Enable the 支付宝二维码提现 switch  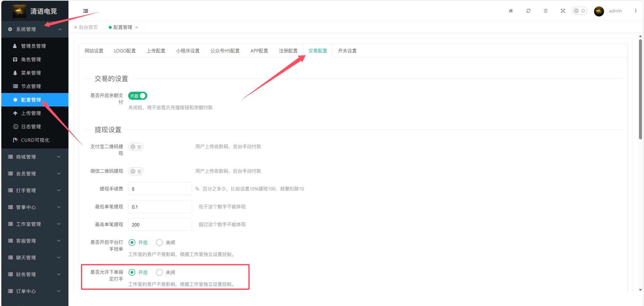coord(136,147)
